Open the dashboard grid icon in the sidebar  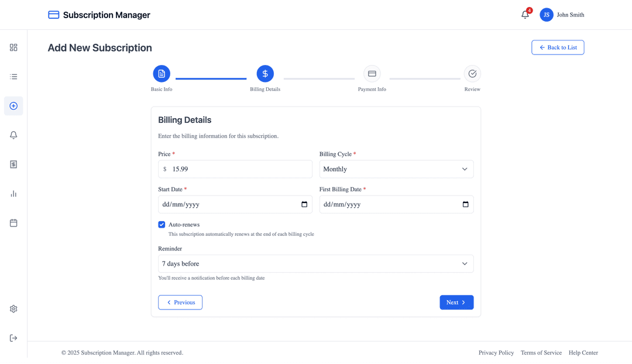point(13,47)
